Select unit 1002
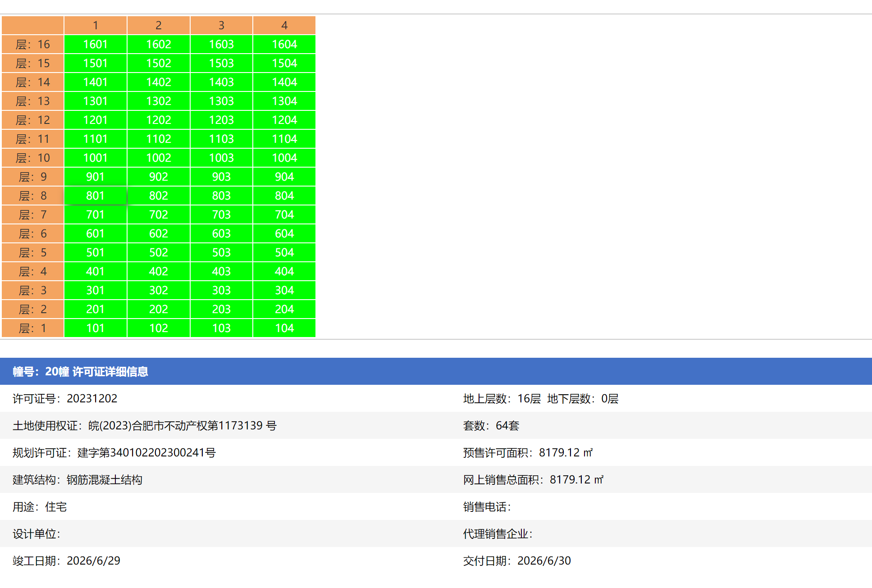The height and width of the screenshot is (588, 872). point(159,158)
